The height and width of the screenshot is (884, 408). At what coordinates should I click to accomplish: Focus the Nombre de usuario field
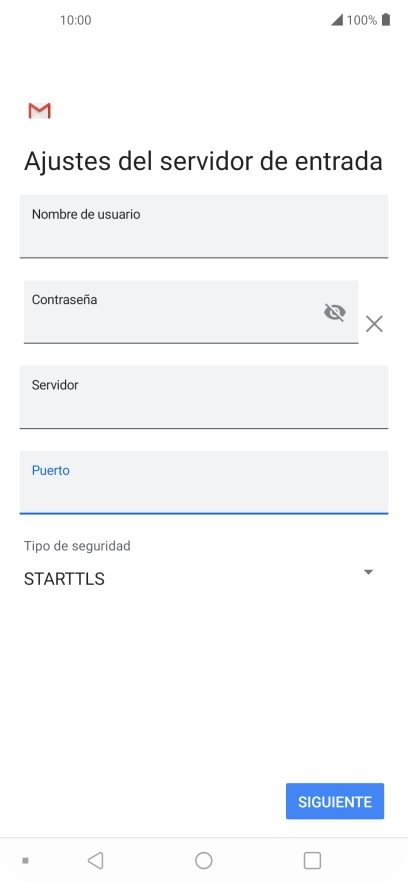(204, 226)
